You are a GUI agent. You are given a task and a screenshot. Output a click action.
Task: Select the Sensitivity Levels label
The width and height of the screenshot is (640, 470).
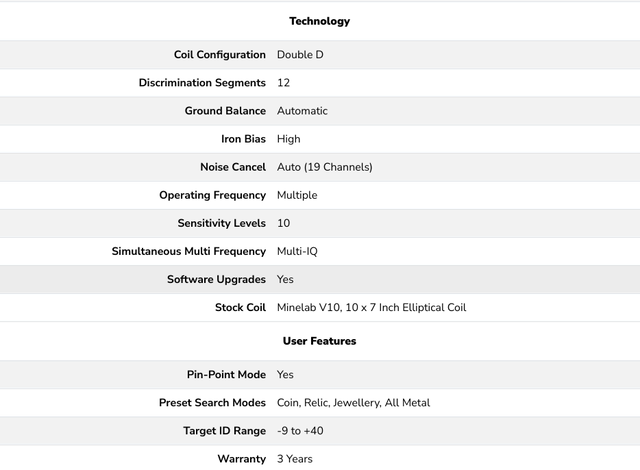[221, 223]
